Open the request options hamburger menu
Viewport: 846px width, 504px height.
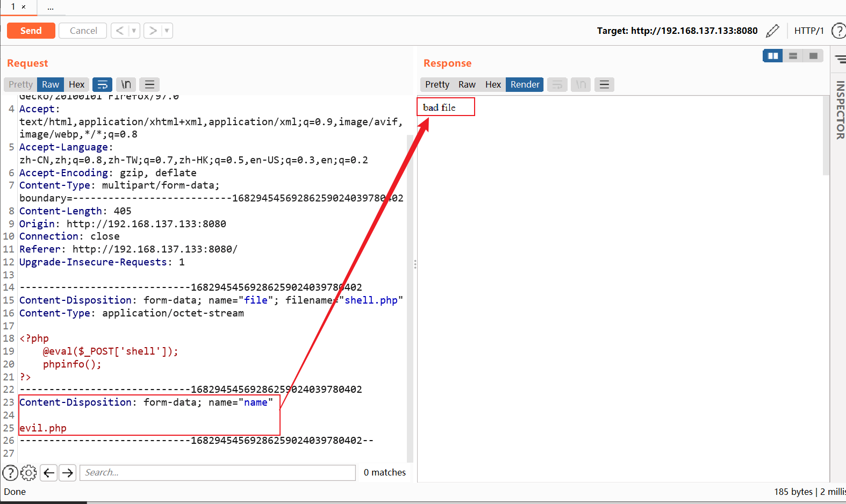click(149, 84)
